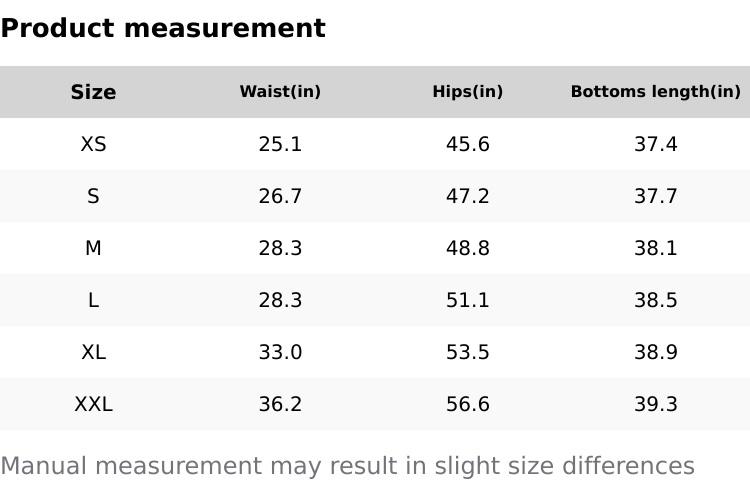The height and width of the screenshot is (502, 750).
Task: Click the M bottoms length value 38.1
Action: click(655, 248)
